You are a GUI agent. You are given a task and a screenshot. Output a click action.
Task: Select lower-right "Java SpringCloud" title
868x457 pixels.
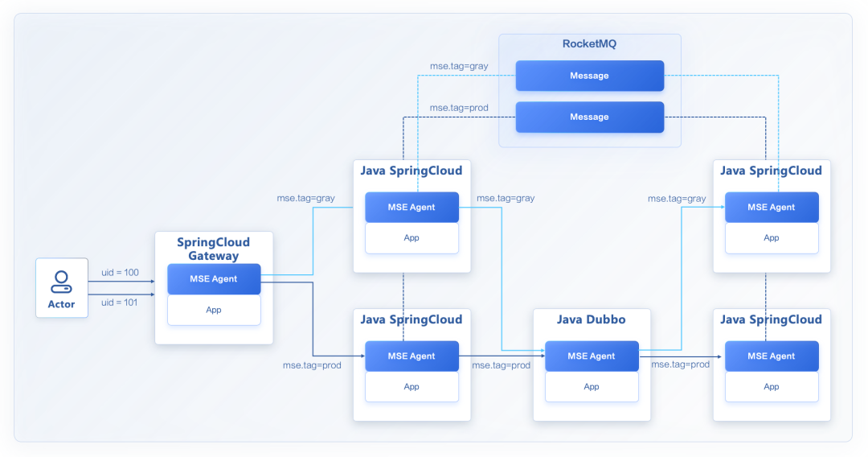771,320
